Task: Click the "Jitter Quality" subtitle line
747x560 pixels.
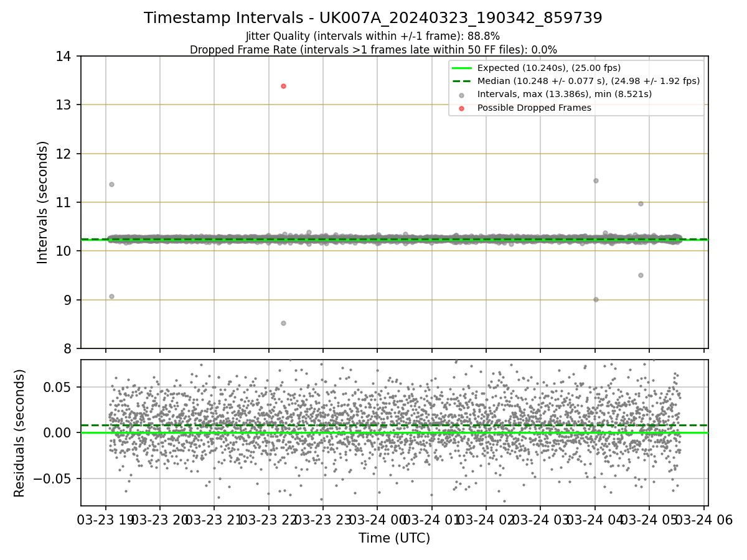Action: click(373, 36)
